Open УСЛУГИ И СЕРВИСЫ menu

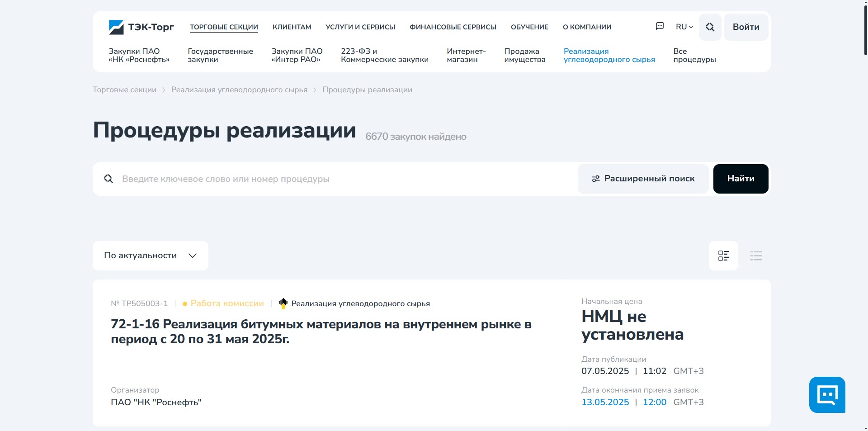click(360, 27)
